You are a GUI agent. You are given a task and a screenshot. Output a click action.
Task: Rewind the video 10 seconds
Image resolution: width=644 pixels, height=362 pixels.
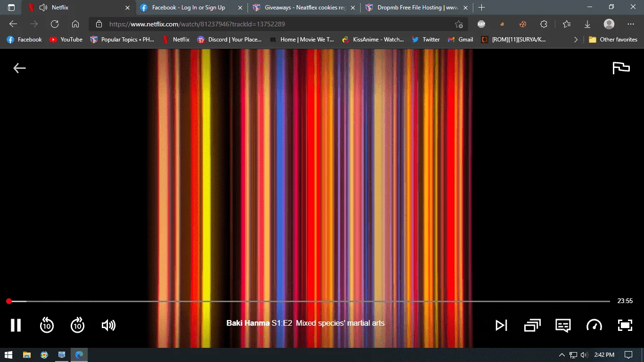(x=47, y=325)
